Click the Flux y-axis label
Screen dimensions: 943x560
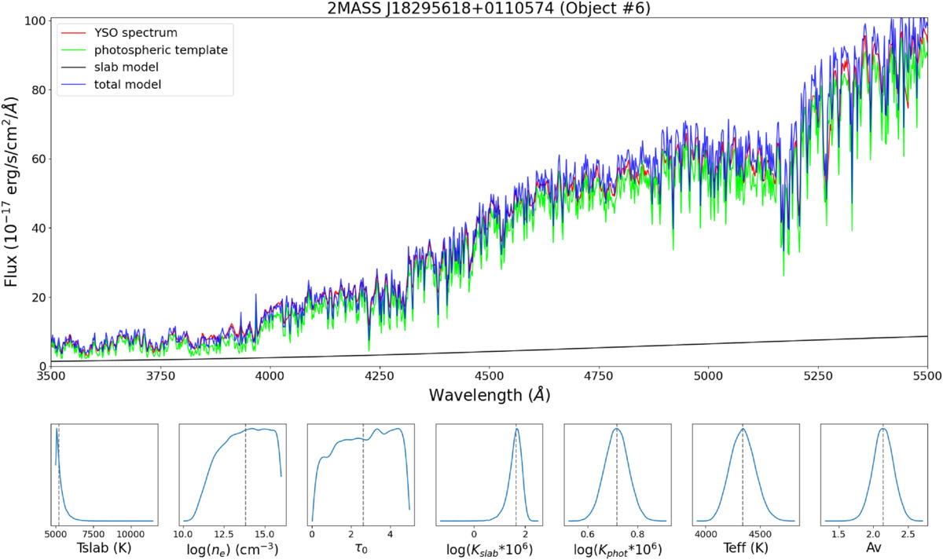pos(13,191)
